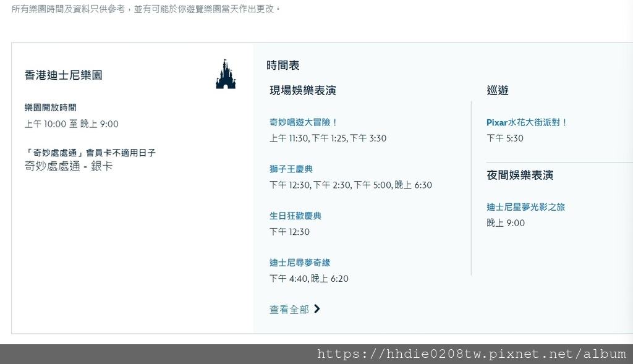Click showtimes 上午 11:30, 下午 1:25, 下午 3:30
The height and width of the screenshot is (364, 633).
click(x=328, y=138)
